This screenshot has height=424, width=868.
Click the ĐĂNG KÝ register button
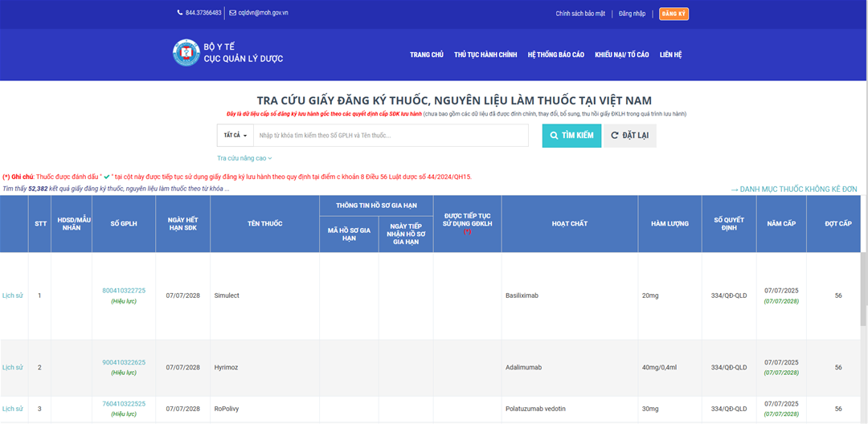pos(674,14)
